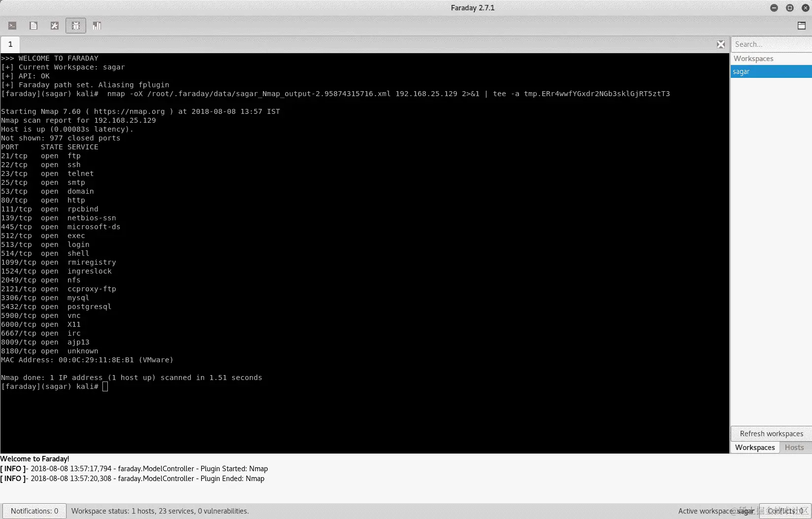Close the Faraday window
Image resolution: width=812 pixels, height=519 pixels.
[806, 8]
